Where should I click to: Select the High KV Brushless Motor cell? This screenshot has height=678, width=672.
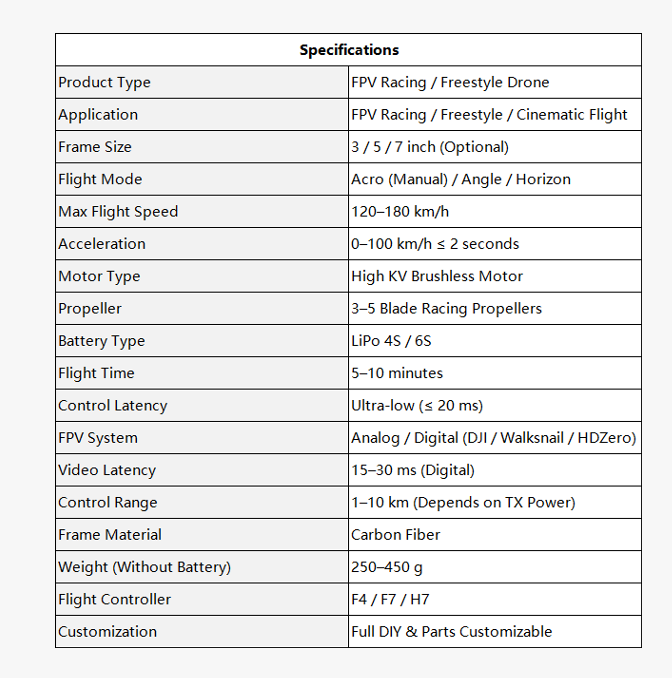(437, 276)
